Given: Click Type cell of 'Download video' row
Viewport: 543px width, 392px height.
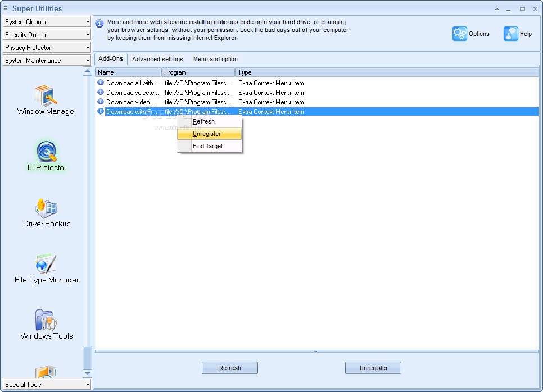Looking at the screenshot, I should (x=271, y=102).
